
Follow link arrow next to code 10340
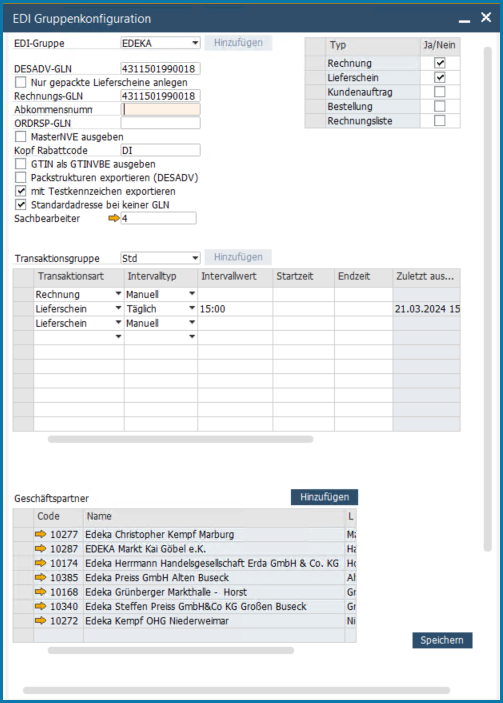tap(40, 606)
